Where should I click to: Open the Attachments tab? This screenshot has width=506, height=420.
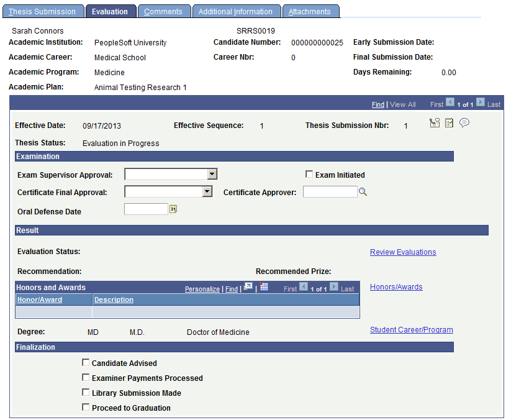[310, 11]
